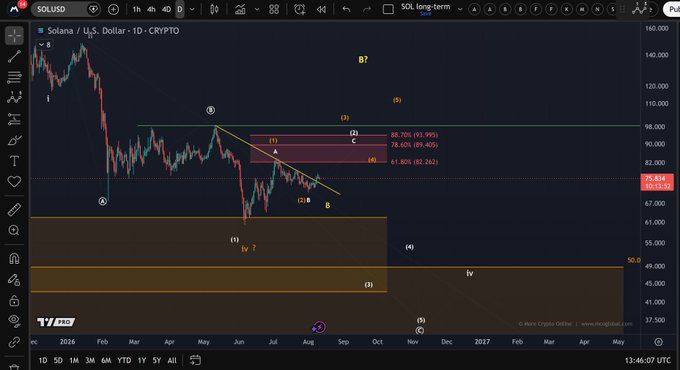The width and height of the screenshot is (680, 370).
Task: Expand the layout manage dropdown arrow
Action: pyautogui.click(x=460, y=9)
